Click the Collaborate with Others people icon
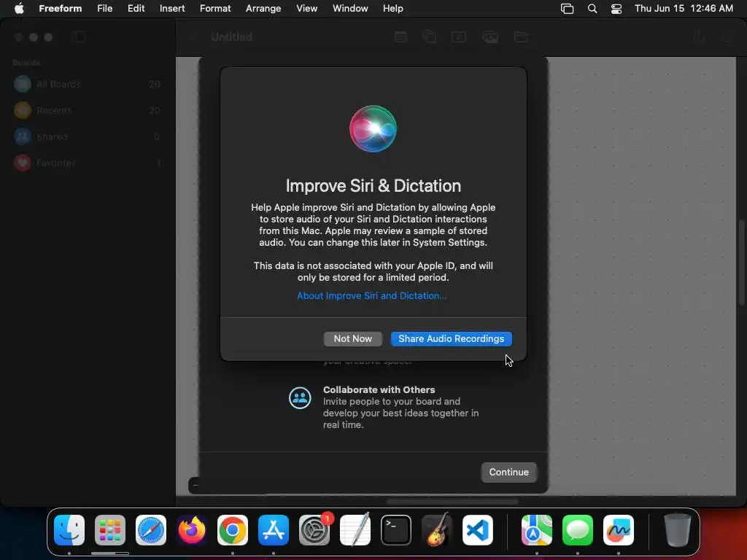The image size is (747, 560). click(x=300, y=397)
